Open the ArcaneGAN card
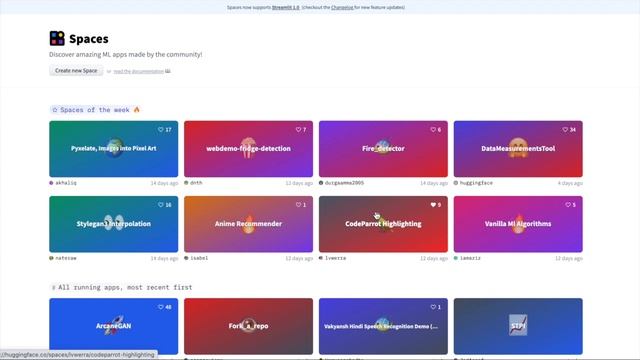 113,326
